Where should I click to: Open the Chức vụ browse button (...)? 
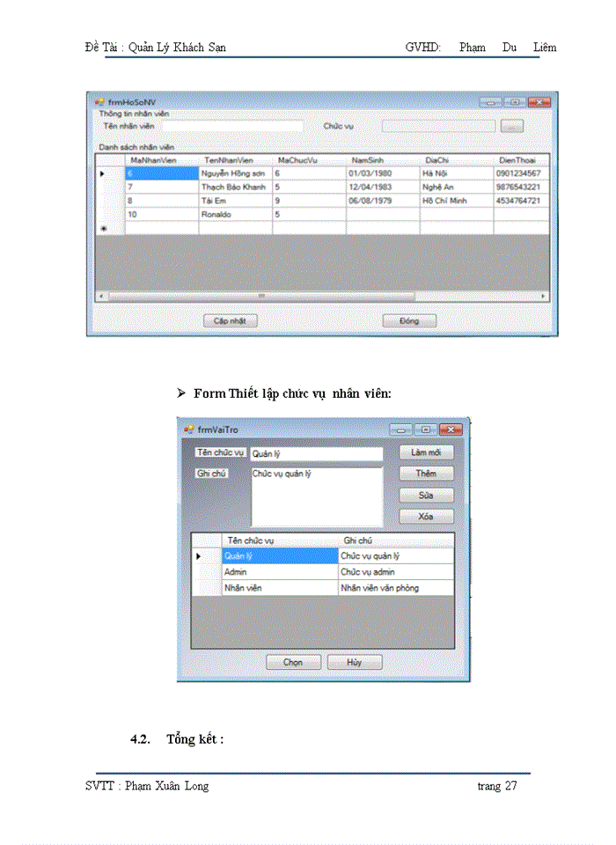click(x=511, y=126)
